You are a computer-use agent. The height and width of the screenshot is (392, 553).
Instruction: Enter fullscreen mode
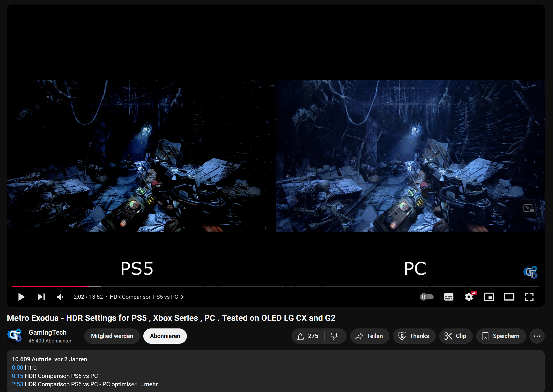point(529,297)
